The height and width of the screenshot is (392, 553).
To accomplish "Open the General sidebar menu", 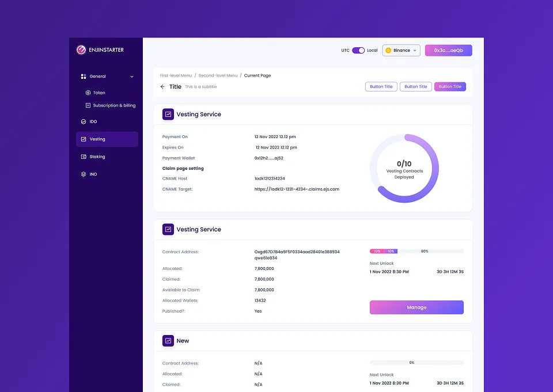I will click(x=107, y=77).
